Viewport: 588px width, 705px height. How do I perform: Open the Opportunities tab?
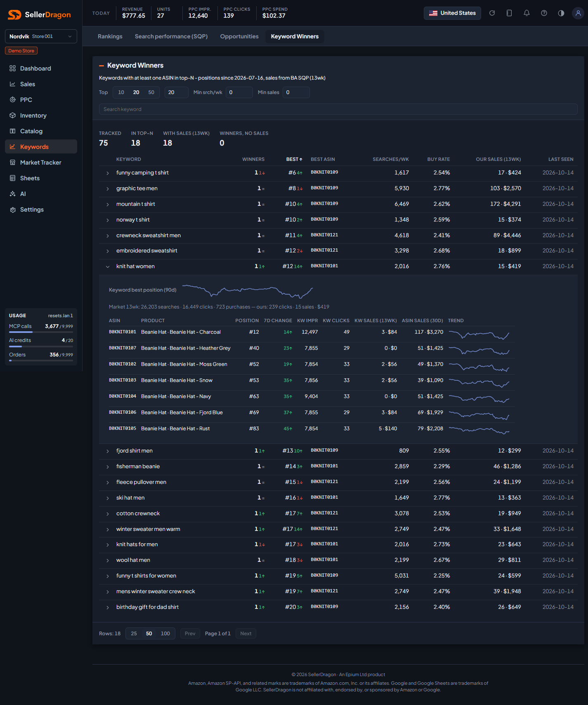(239, 36)
